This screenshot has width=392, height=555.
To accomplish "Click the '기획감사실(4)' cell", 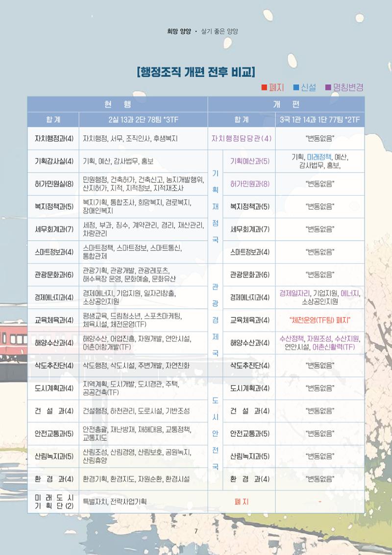I will [53, 161].
